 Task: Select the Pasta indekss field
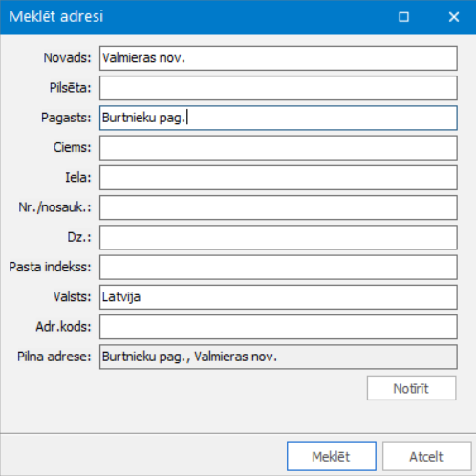tap(278, 267)
